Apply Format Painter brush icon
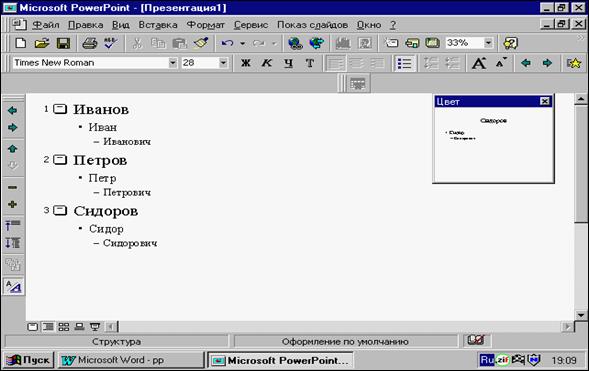This screenshot has height=371, width=589. click(x=201, y=43)
